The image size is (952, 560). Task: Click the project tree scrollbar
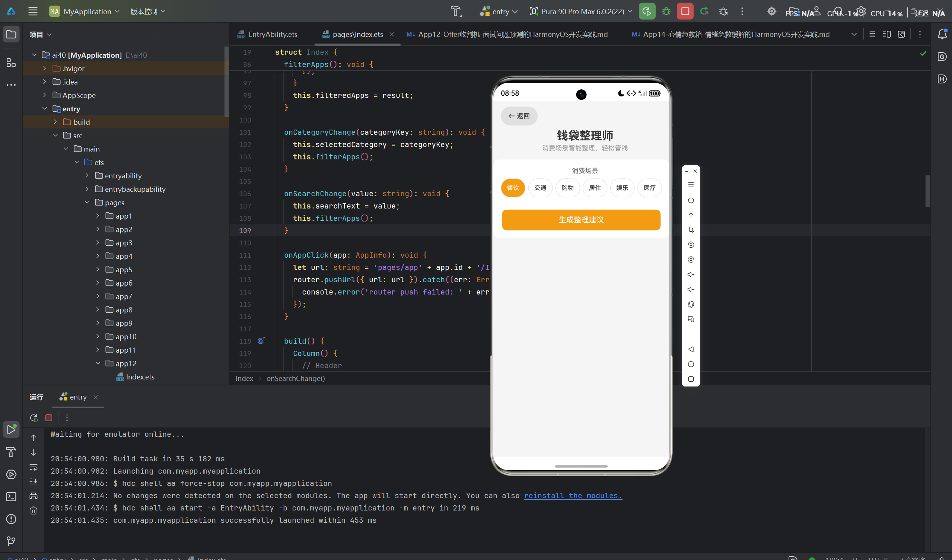pos(226,81)
